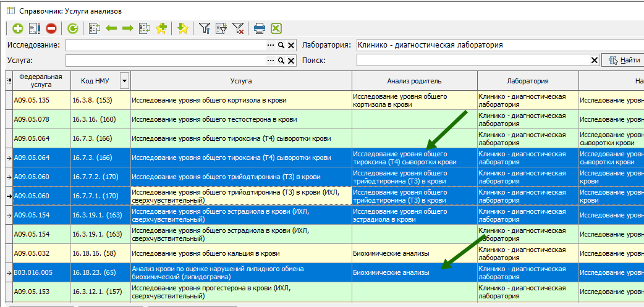Open selection dialog (…) for Услуга field

tap(271, 61)
